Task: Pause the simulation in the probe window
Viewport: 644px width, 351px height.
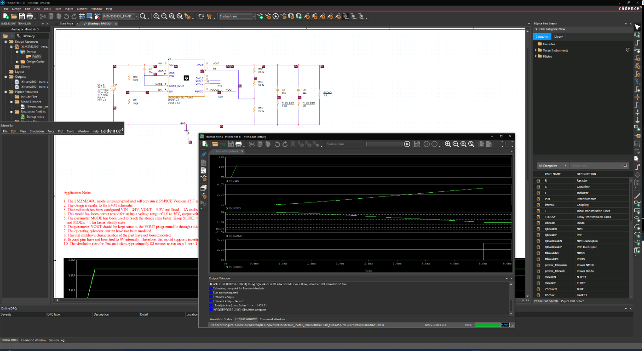Action: 426,144
